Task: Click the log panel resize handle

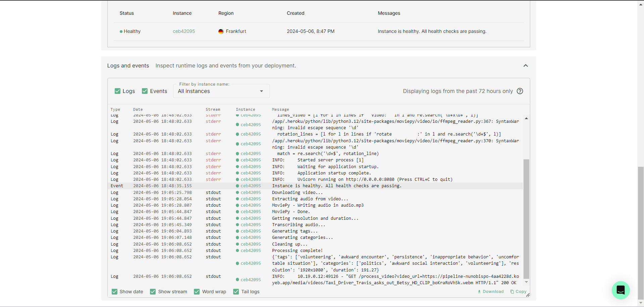Action: [528, 295]
